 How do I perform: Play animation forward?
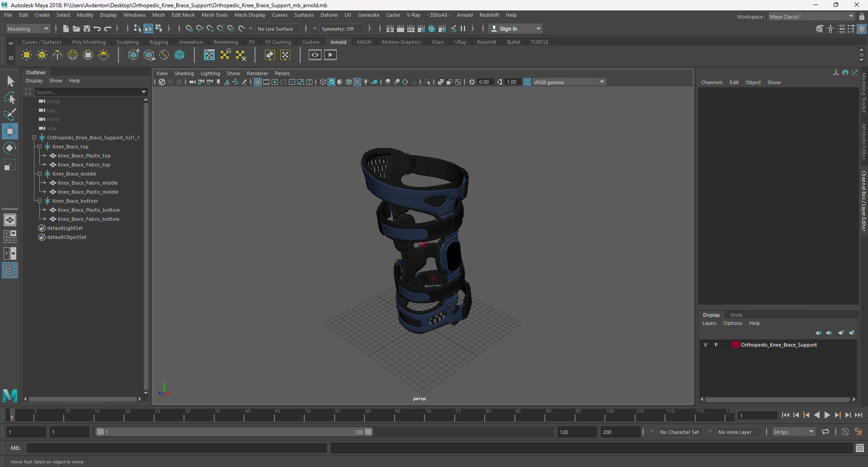pos(827,415)
